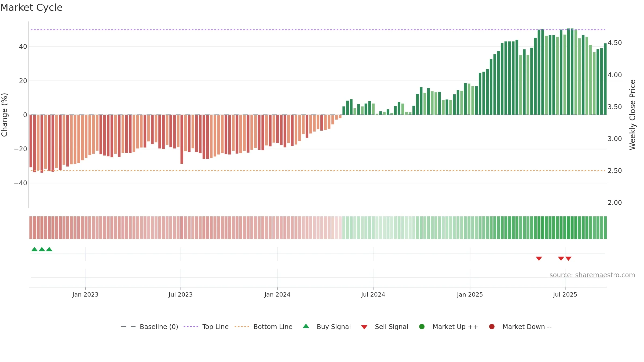Click the red Sell Signal triangle icon in legend
Image resolution: width=644 pixels, height=362 pixels.
click(x=364, y=327)
